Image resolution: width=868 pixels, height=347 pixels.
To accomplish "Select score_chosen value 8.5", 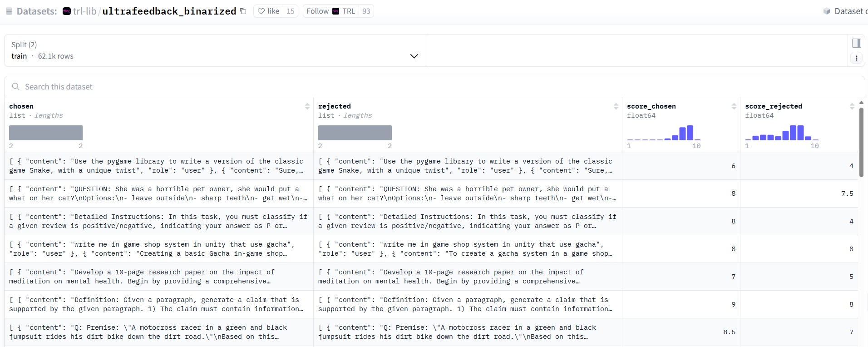I will click(x=729, y=332).
